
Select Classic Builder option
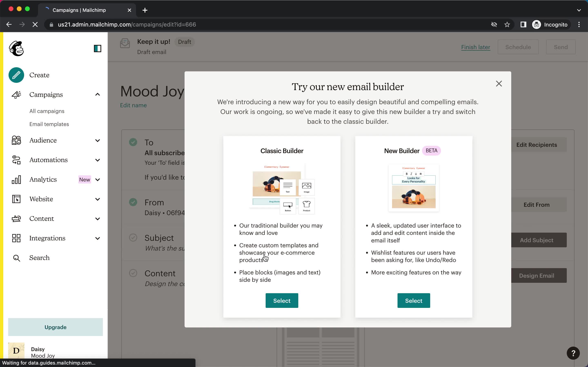(x=282, y=301)
